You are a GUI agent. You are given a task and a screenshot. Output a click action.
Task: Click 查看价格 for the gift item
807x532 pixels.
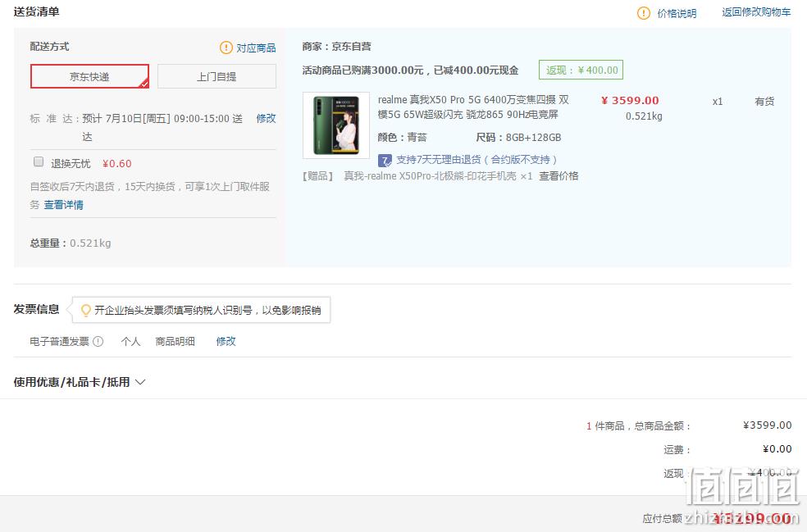tap(559, 176)
